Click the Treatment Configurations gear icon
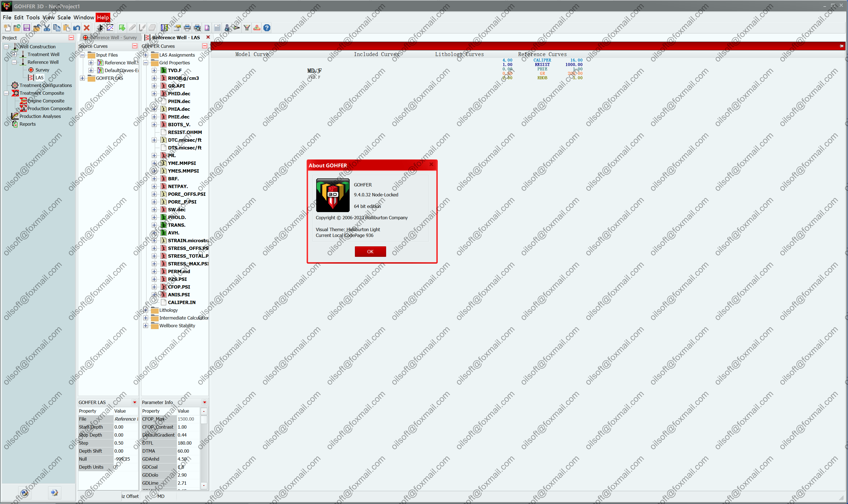Viewport: 848px width, 504px height. (x=15, y=85)
